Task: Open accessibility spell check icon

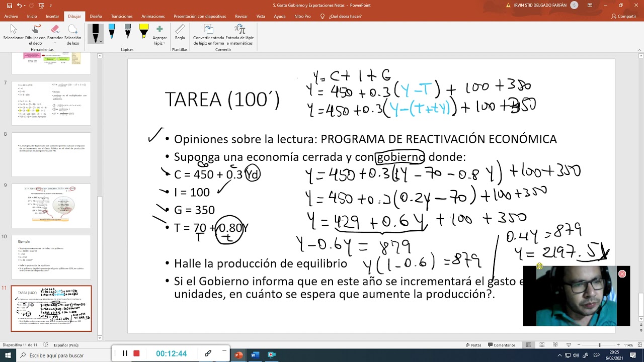Action: click(x=46, y=345)
